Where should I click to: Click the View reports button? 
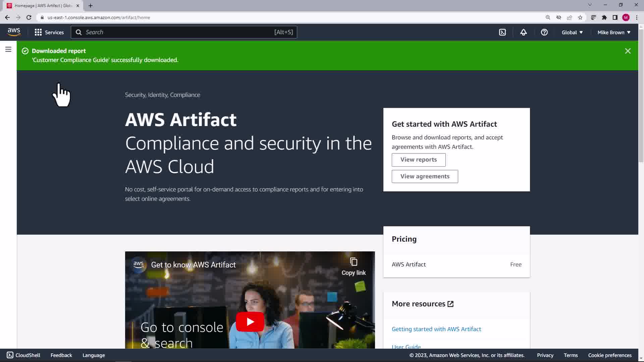point(418,160)
